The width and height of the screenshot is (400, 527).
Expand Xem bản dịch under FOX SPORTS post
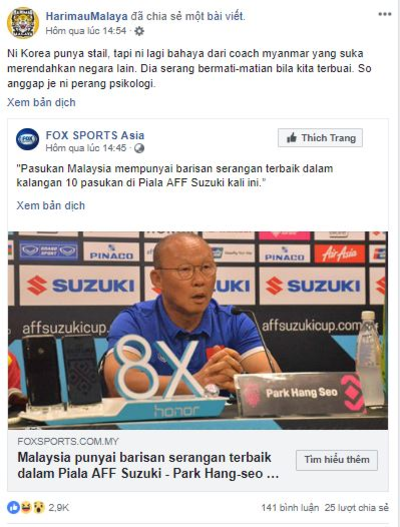pos(51,206)
